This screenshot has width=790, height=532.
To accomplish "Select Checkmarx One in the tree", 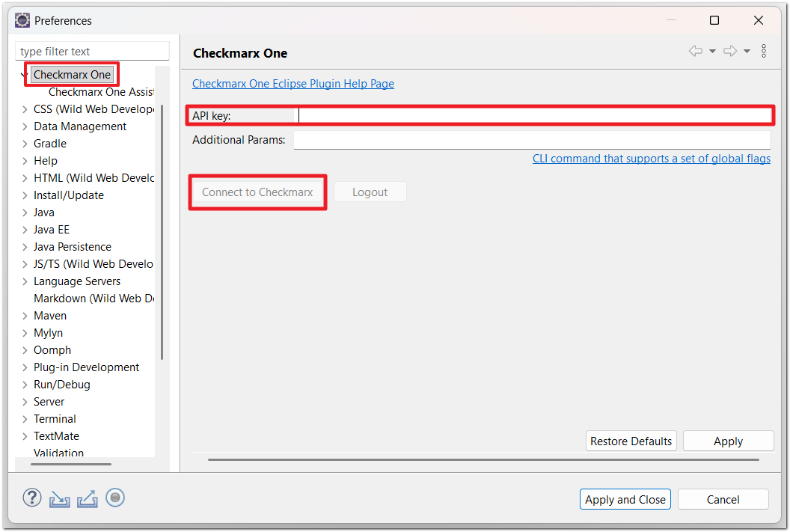I will [x=72, y=75].
